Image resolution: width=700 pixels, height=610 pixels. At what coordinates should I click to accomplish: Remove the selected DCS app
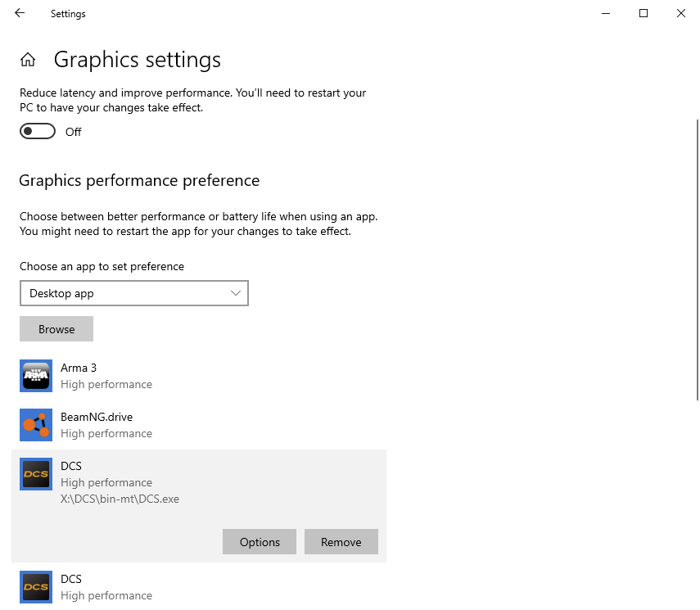tap(341, 542)
